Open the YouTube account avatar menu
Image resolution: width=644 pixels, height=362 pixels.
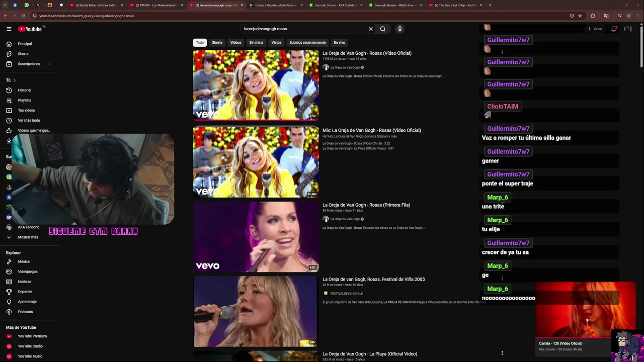point(628,29)
